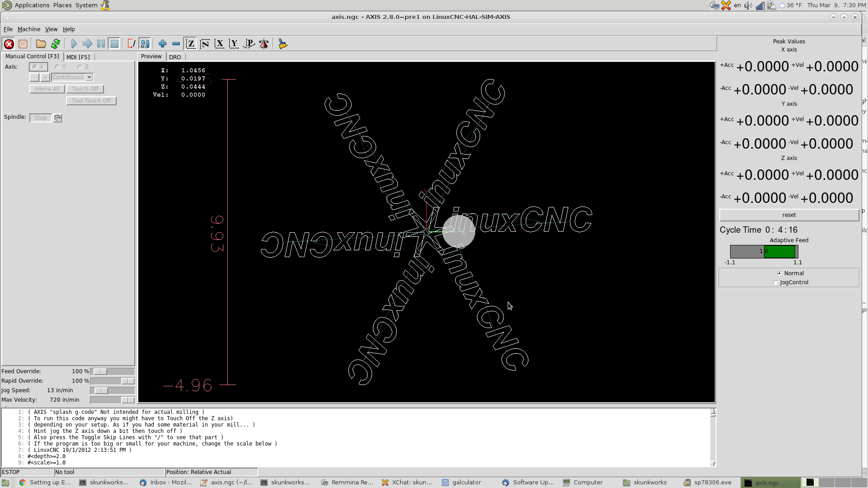
Task: Click the jog minus button
Action: 34,77
